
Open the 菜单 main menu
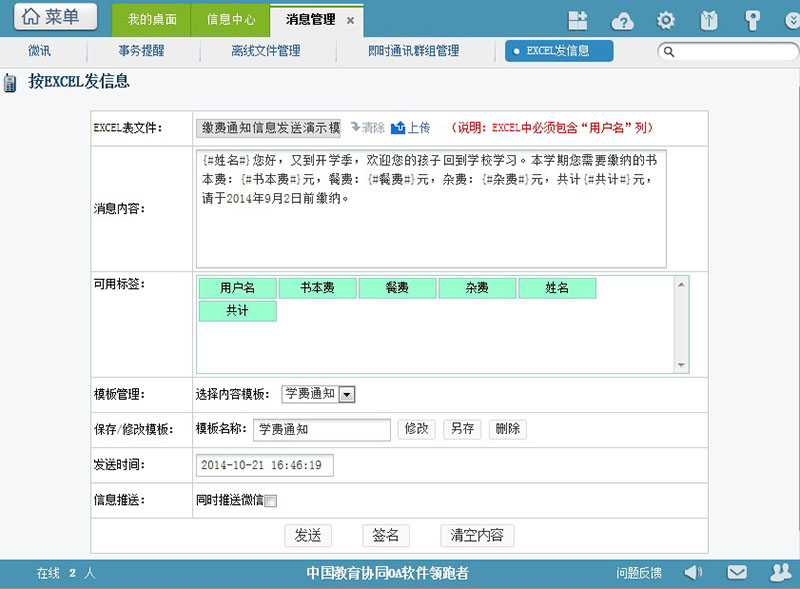[x=54, y=17]
